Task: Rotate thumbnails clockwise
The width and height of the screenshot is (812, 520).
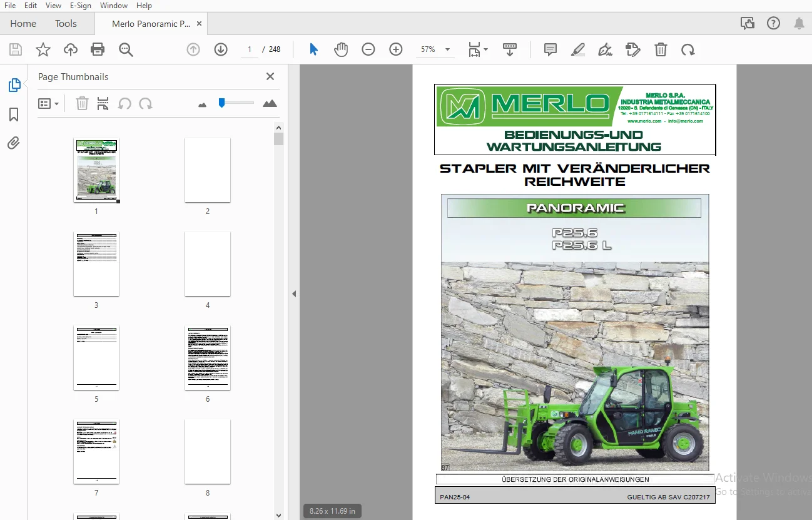Action: pyautogui.click(x=146, y=103)
